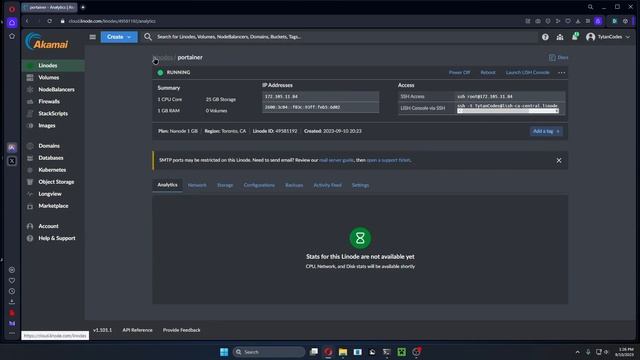Screen dimensions: 640x360
Task: Switch to the Storage tab
Action: click(225, 185)
